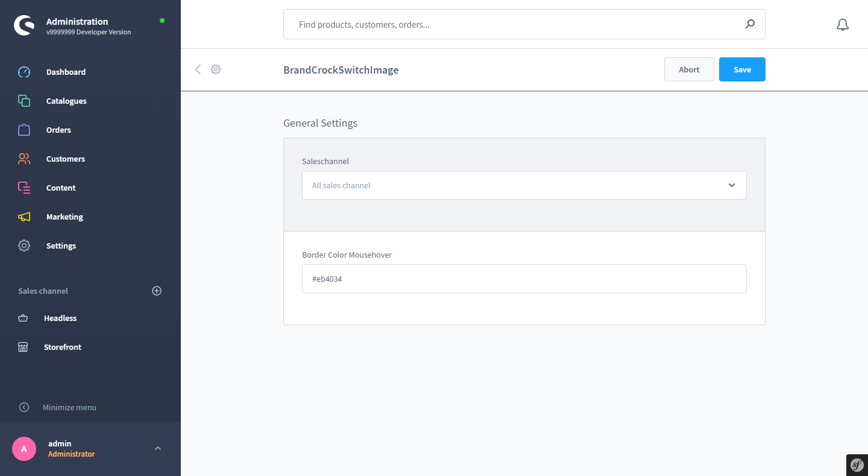
Task: Click the Marketing megaphone icon
Action: coord(24,217)
